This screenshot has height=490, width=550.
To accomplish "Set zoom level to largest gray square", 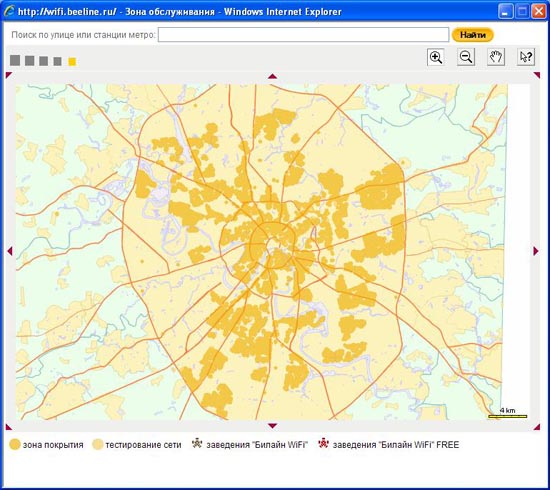I will coord(15,60).
